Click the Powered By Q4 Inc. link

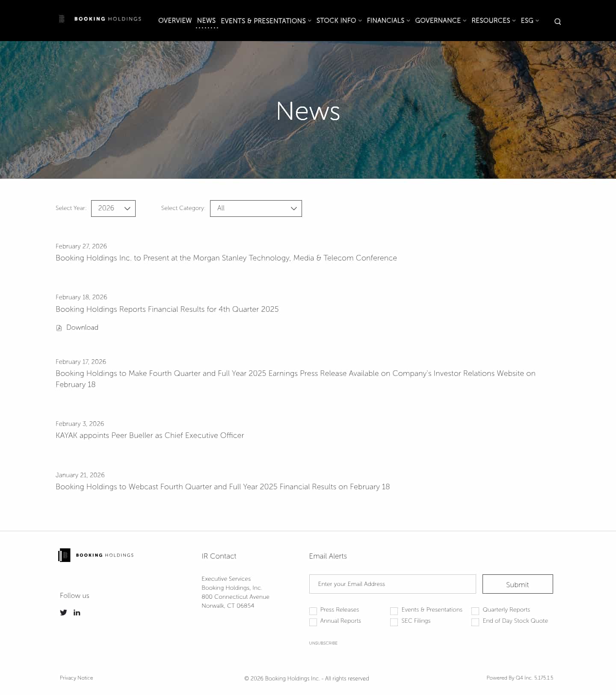click(x=520, y=678)
